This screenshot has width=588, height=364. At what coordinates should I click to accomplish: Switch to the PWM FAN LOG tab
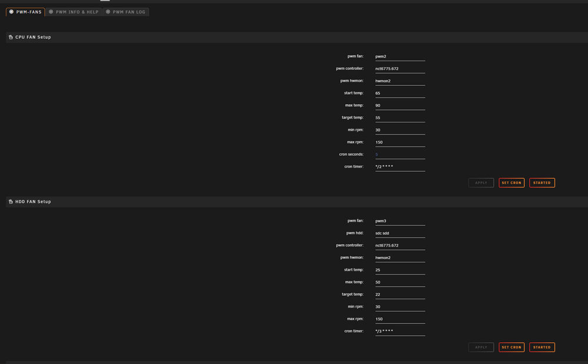(x=126, y=12)
